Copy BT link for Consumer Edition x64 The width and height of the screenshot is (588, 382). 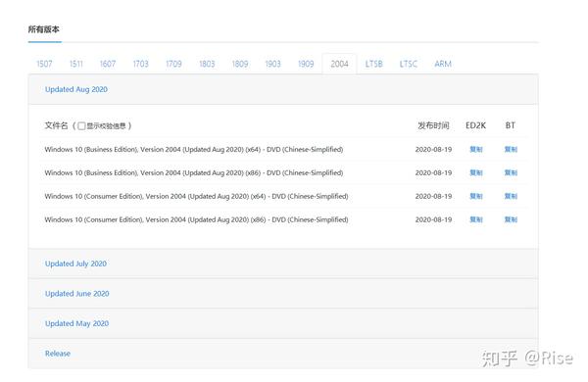(x=511, y=196)
